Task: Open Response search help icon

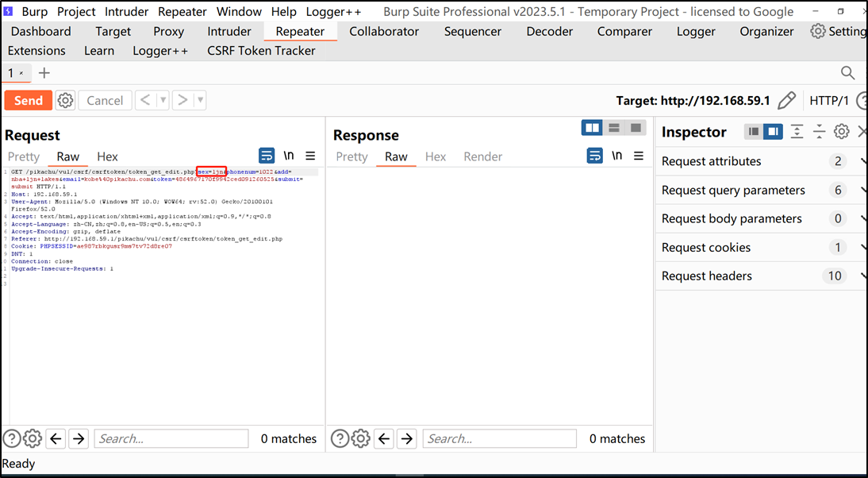Action: pyautogui.click(x=340, y=438)
